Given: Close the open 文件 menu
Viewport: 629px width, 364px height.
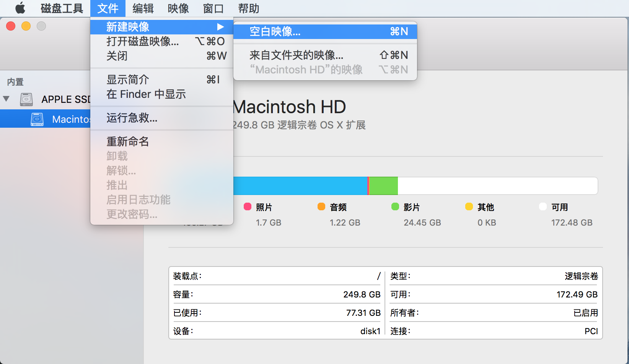Looking at the screenshot, I should (108, 8).
